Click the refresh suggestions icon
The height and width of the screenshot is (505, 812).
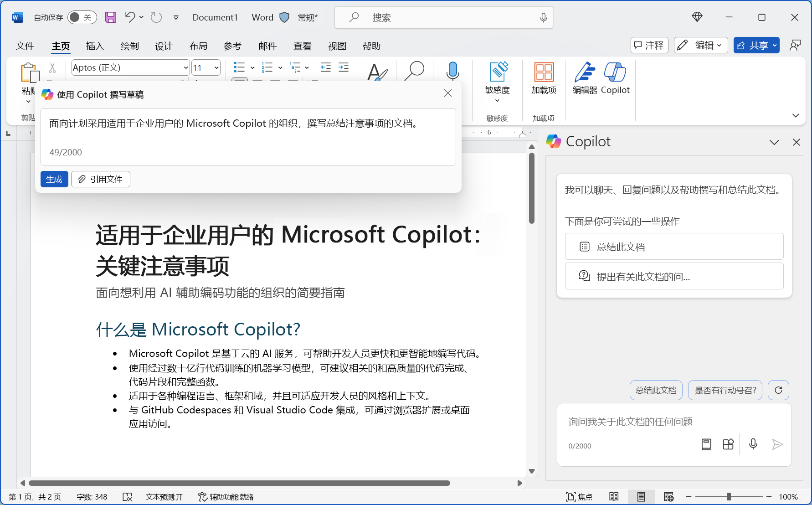pyautogui.click(x=778, y=390)
